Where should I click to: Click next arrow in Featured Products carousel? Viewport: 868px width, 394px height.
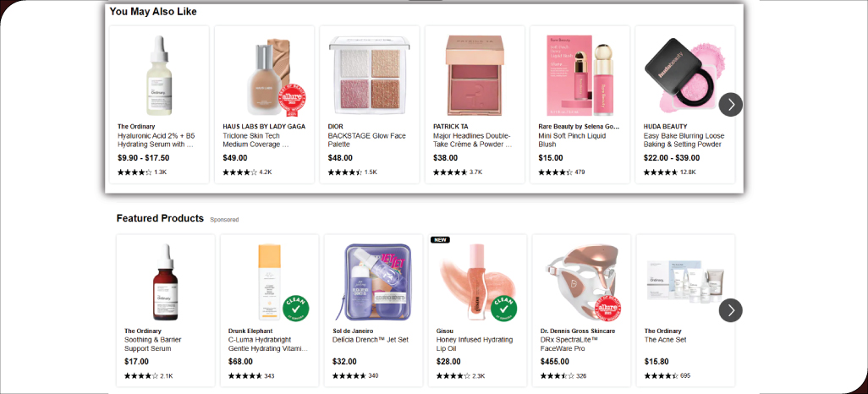731,310
